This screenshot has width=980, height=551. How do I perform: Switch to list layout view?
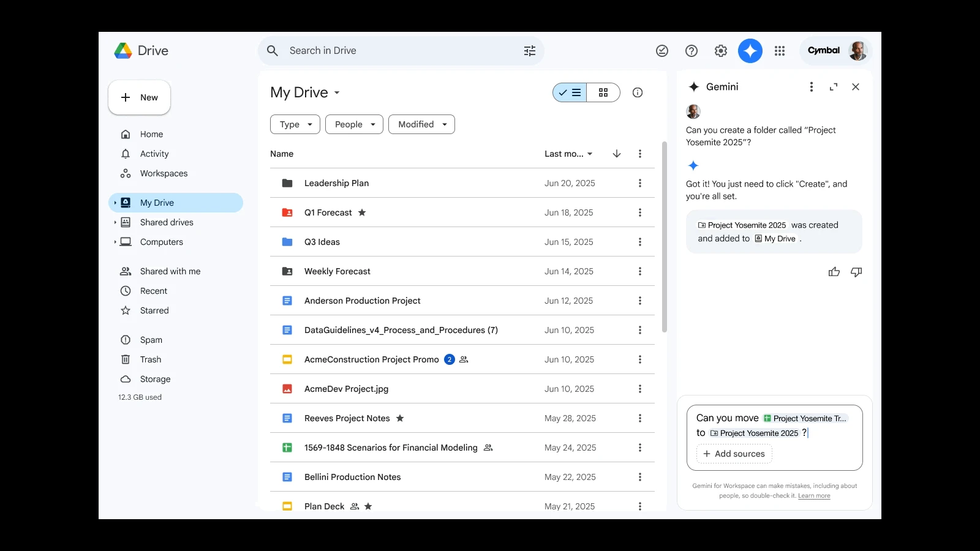[570, 92]
